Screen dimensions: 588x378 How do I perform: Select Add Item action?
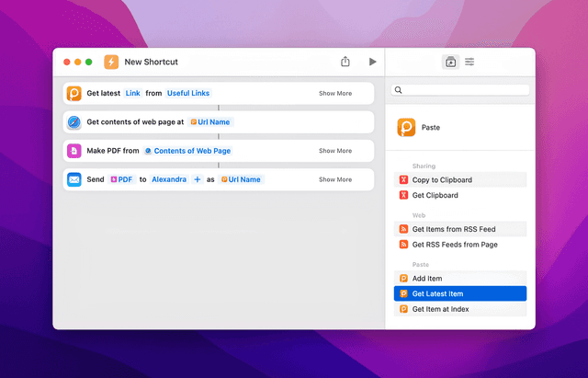click(460, 279)
